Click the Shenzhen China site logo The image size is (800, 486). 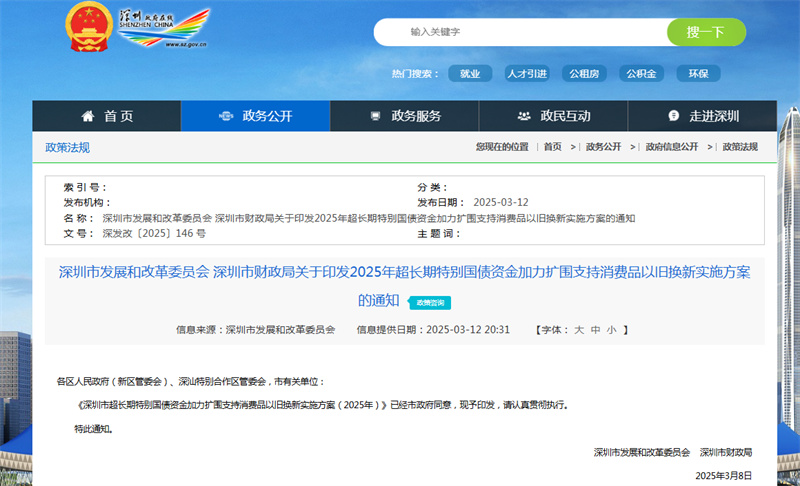tap(163, 29)
